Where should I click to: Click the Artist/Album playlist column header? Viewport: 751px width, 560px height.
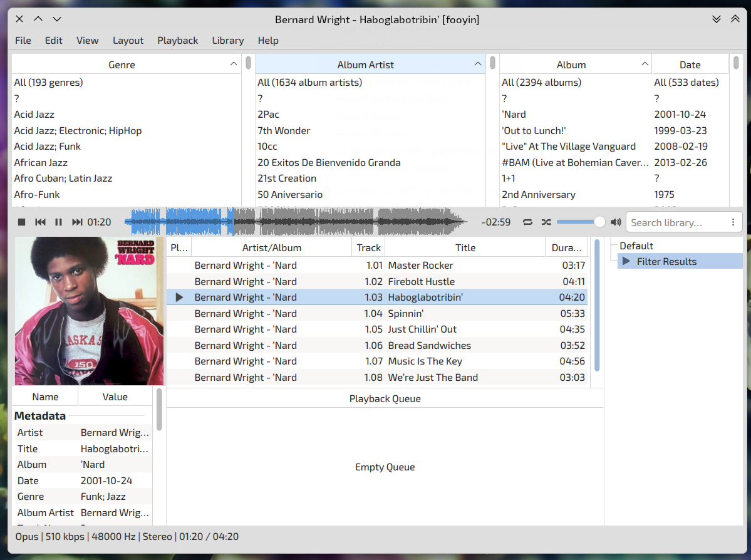(272, 247)
